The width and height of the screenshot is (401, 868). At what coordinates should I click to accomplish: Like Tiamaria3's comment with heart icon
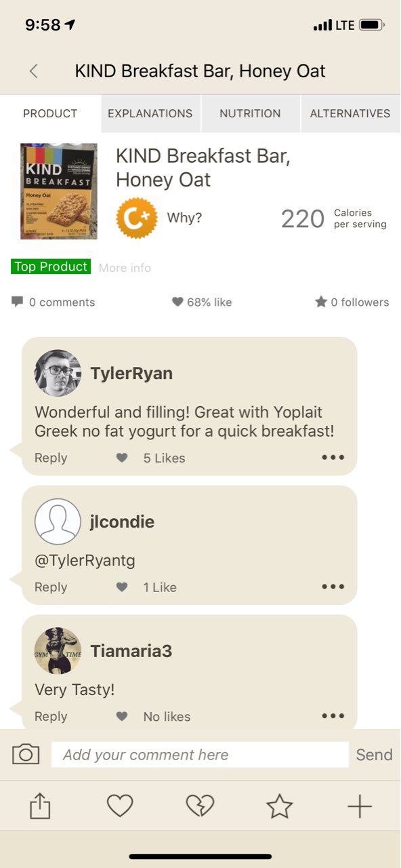coord(122,716)
